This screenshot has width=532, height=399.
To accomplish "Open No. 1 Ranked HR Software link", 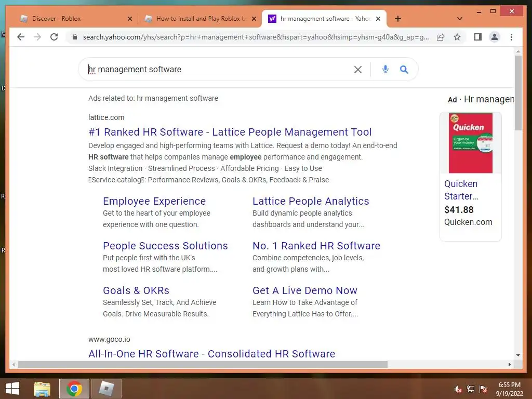I will coord(316,246).
